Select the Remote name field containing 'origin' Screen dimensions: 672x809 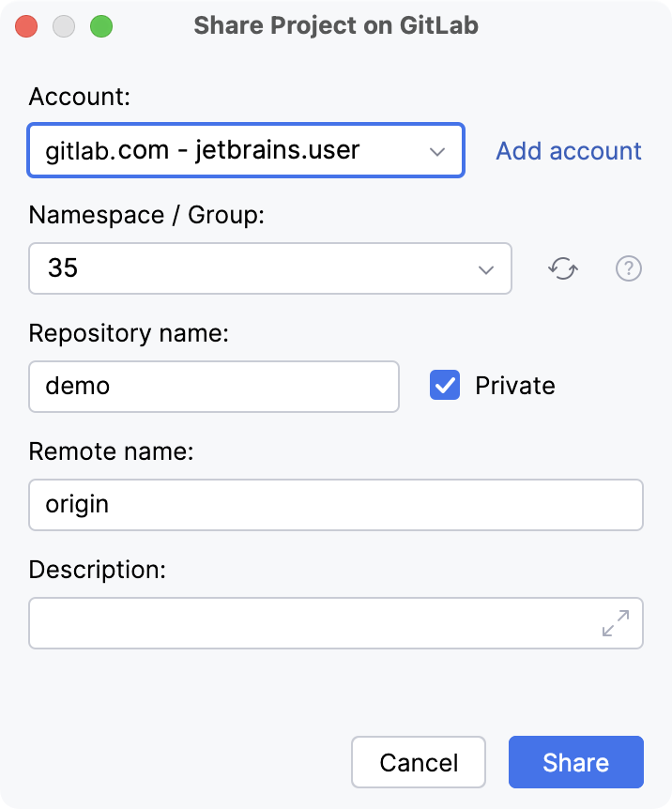(335, 505)
